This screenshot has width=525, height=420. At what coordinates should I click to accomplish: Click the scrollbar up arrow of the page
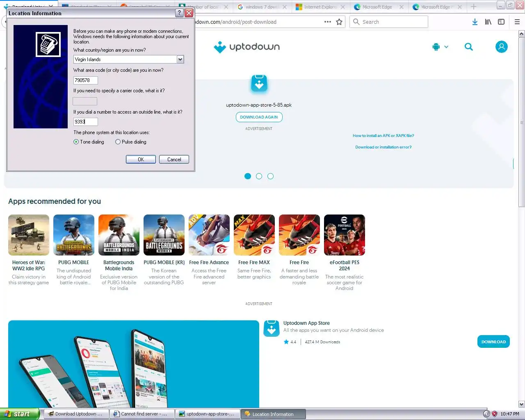coord(522,34)
